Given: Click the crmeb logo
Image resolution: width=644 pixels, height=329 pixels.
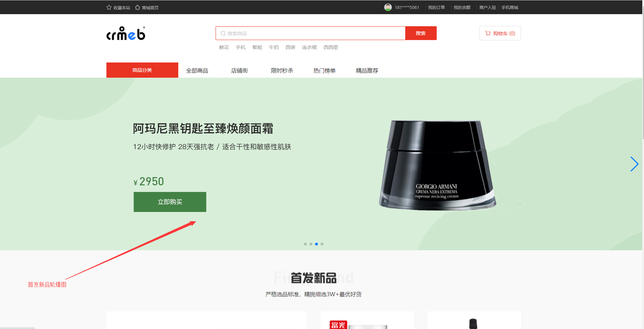Looking at the screenshot, I should 126,33.
